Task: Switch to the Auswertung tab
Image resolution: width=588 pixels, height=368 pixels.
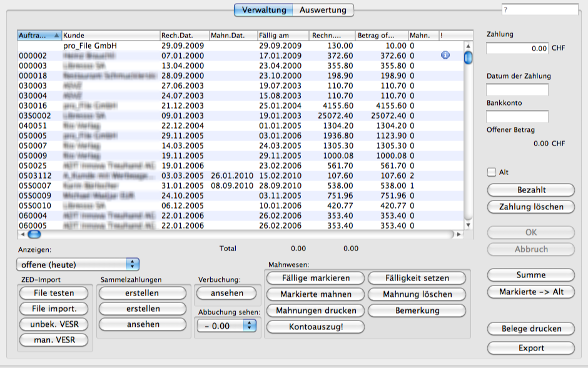Action: (x=323, y=10)
